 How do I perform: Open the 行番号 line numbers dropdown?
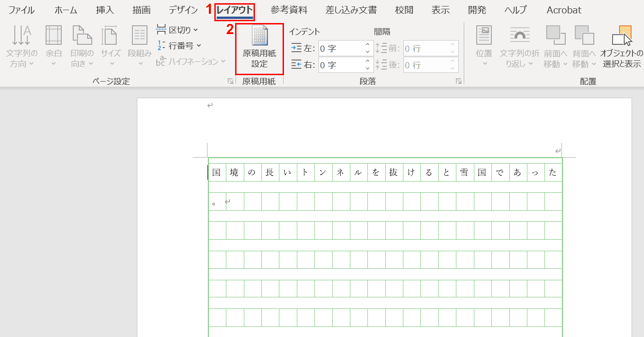click(179, 45)
